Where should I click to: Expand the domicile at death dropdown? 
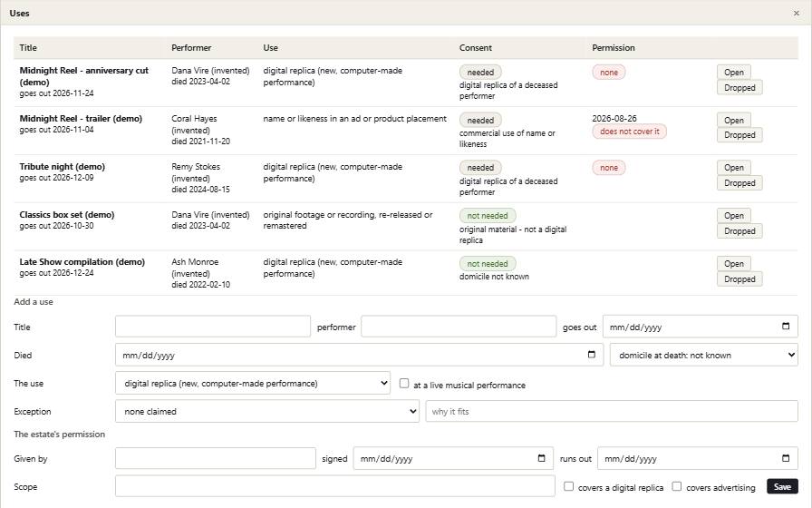point(704,355)
